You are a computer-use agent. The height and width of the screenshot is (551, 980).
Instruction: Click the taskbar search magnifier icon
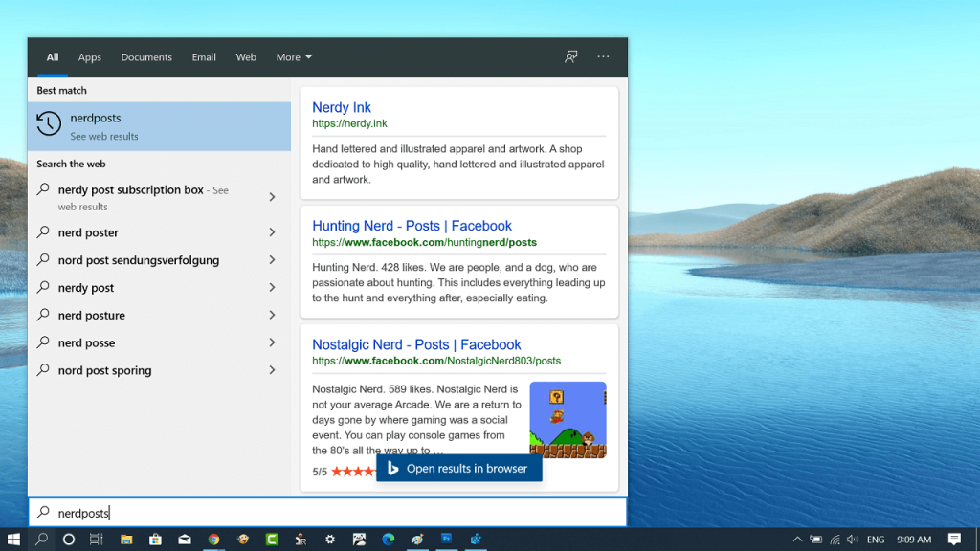tap(41, 540)
